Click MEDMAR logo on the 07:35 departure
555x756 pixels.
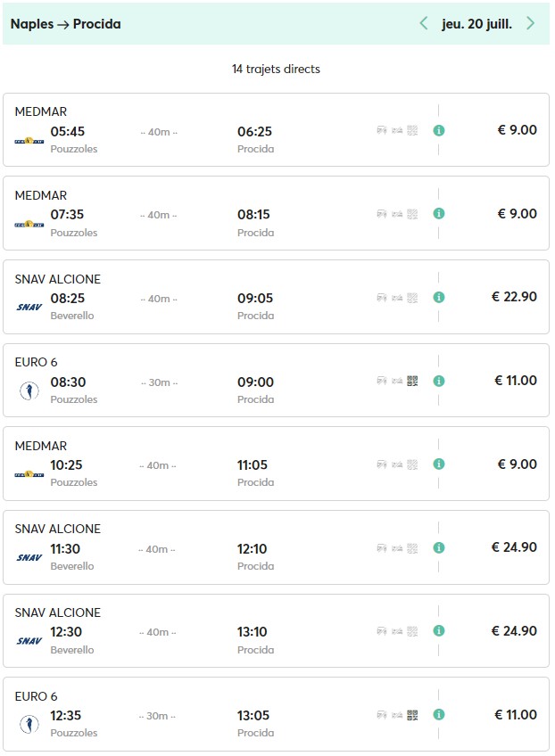[x=29, y=224]
